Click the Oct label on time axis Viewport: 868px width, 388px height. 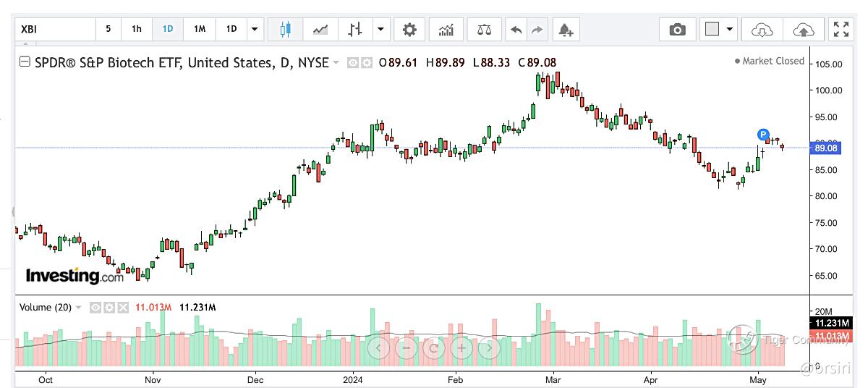click(x=46, y=379)
